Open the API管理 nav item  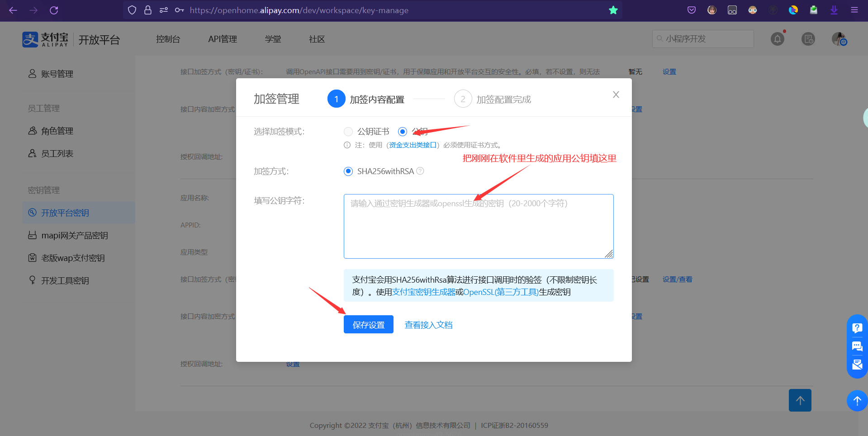pyautogui.click(x=223, y=39)
